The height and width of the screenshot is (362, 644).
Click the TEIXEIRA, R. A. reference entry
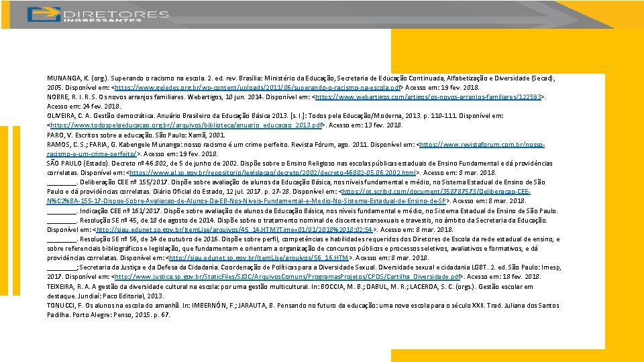click(x=290, y=291)
